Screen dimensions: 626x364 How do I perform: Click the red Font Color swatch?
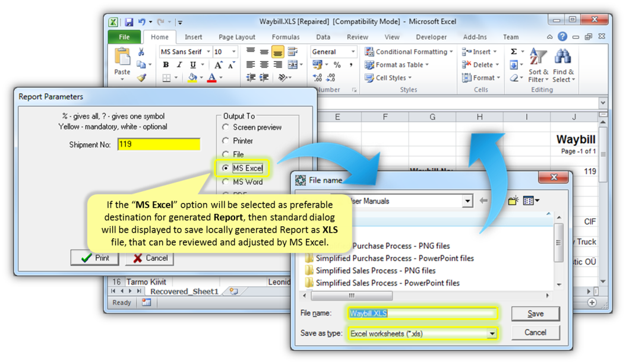(x=212, y=78)
